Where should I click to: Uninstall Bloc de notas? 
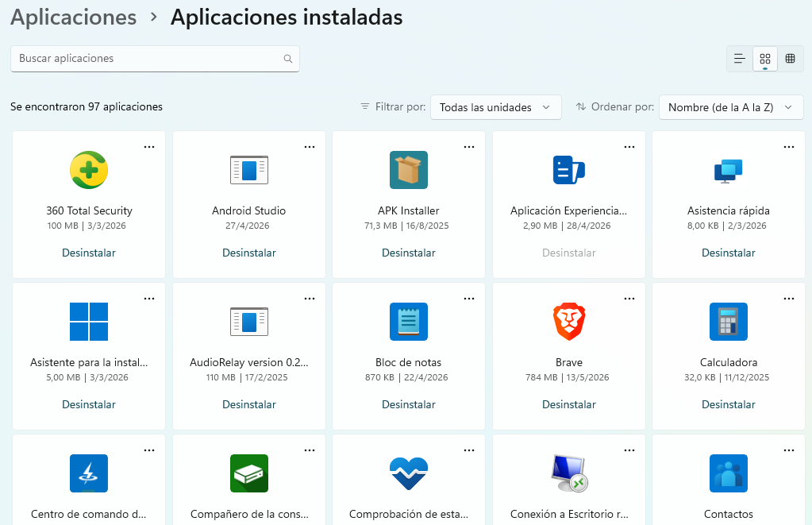click(409, 405)
